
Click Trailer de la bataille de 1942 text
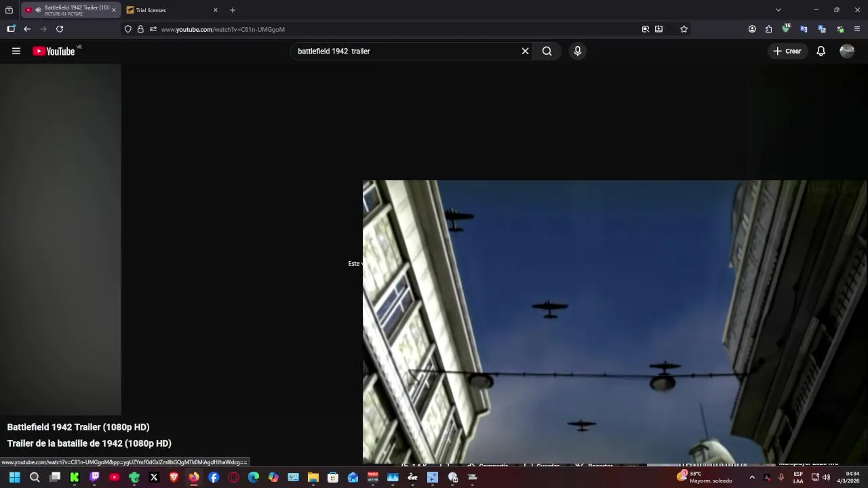(89, 443)
